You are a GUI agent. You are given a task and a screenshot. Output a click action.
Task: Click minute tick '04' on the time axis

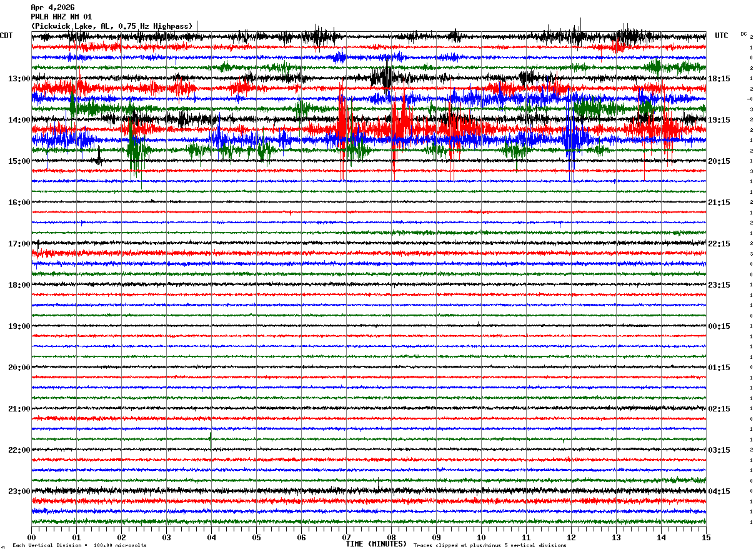(x=211, y=537)
